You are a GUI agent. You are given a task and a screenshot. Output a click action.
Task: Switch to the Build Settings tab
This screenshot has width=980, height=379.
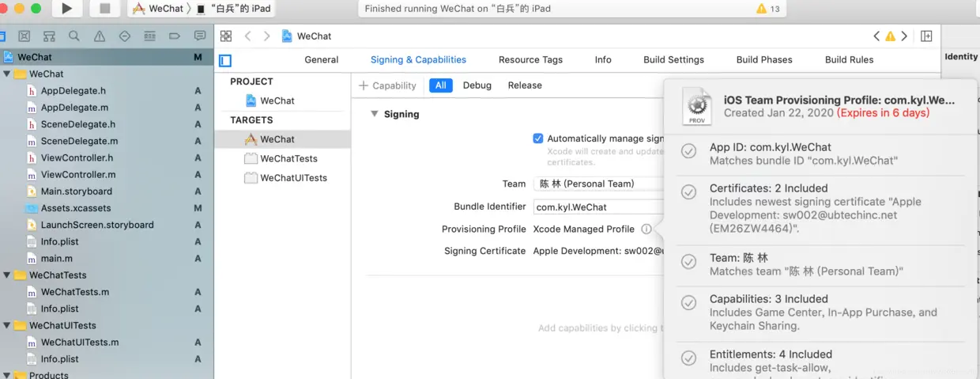[673, 60]
